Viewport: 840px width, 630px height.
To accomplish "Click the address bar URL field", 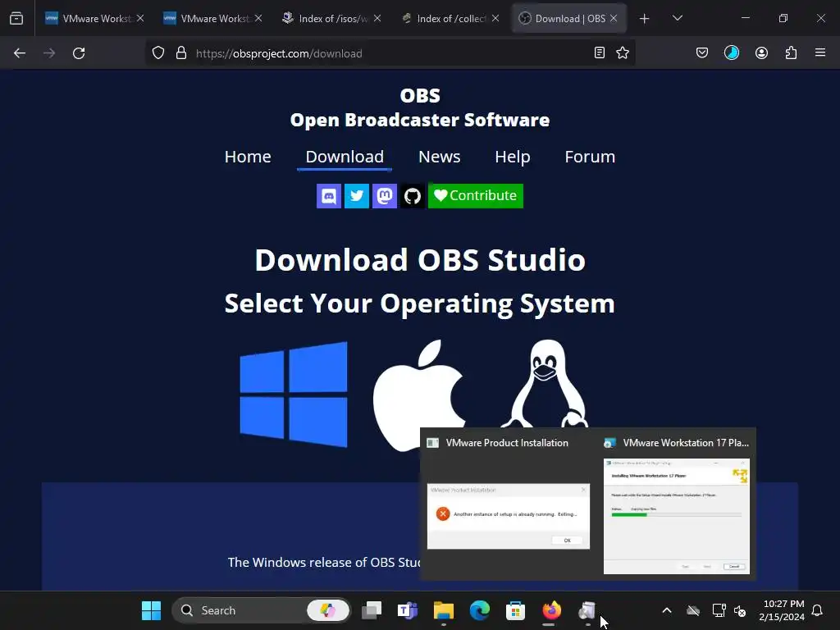I will pos(391,53).
